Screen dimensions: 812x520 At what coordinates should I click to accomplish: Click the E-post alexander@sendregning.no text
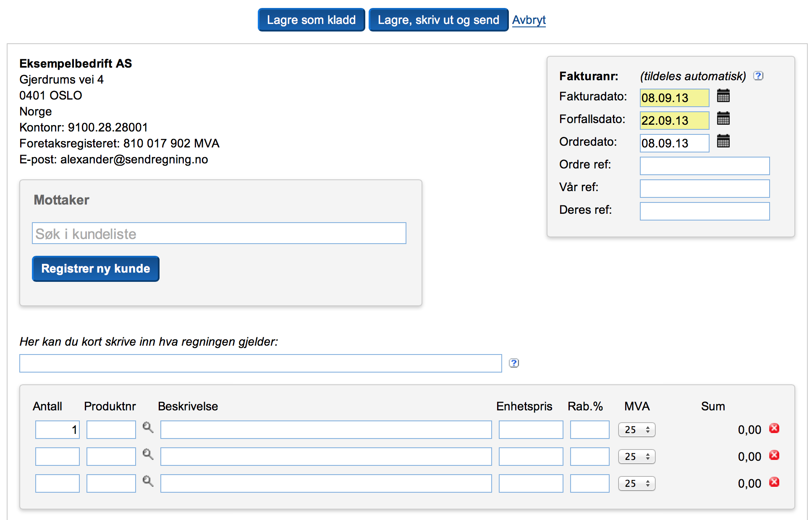[x=114, y=160]
